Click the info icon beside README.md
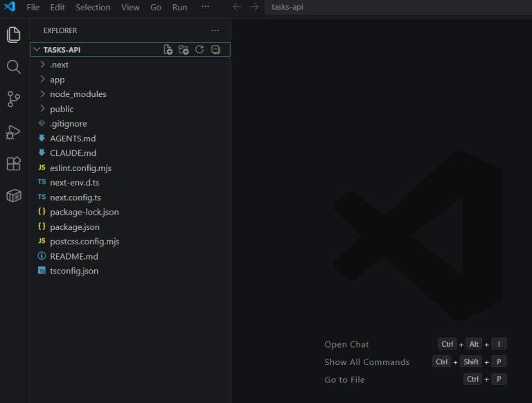The image size is (532, 403). [42, 256]
